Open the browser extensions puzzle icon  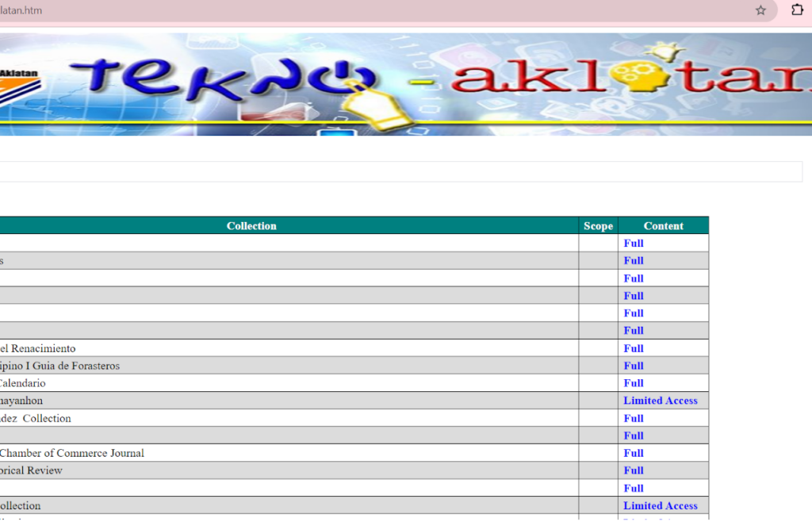(x=797, y=10)
